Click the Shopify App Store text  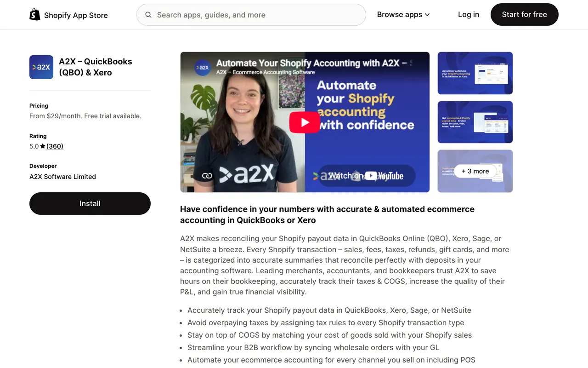76,15
